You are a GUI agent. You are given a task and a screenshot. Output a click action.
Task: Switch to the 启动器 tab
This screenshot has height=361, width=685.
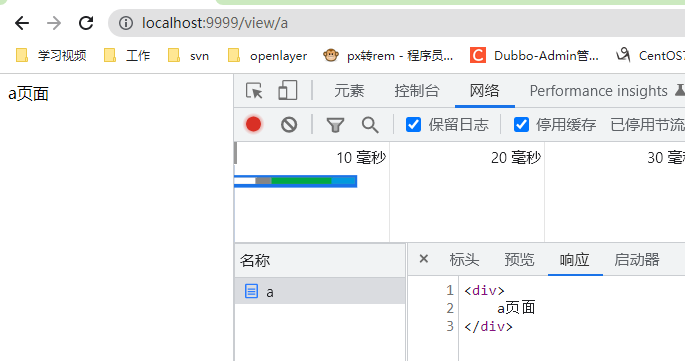coord(637,260)
